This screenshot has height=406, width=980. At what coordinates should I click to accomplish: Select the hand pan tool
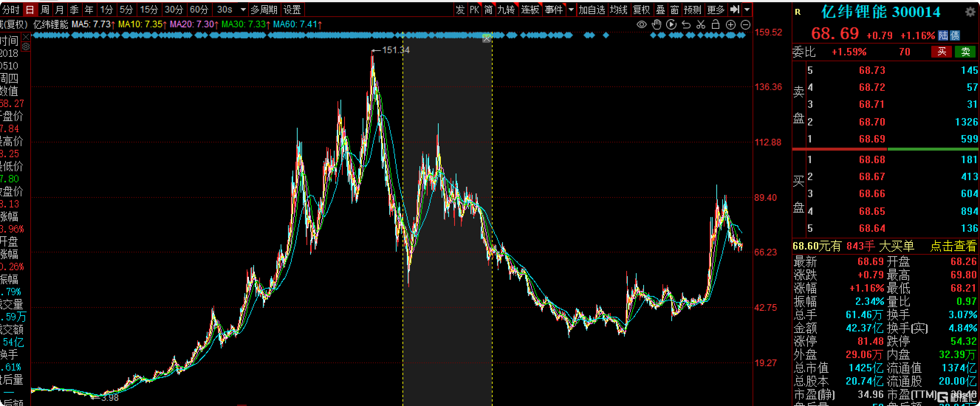[656, 25]
